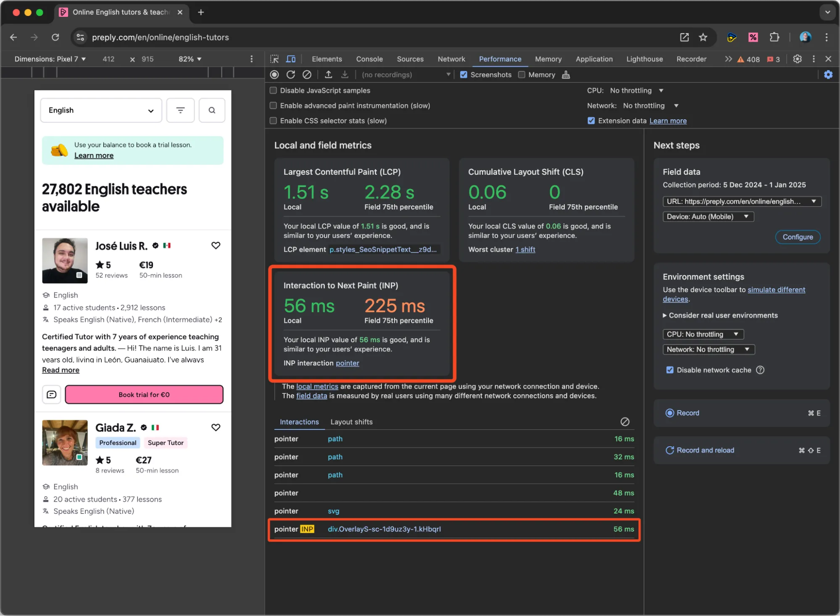Enable the Memory checkbox

pos(522,75)
